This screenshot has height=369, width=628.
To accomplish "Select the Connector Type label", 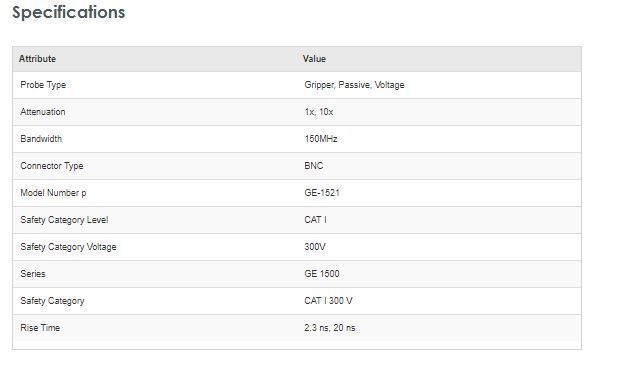I will tap(52, 166).
